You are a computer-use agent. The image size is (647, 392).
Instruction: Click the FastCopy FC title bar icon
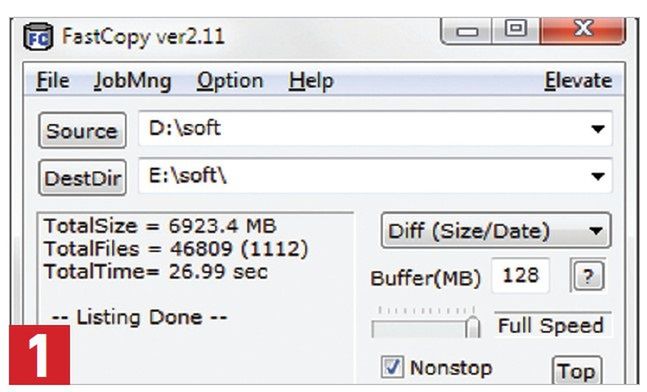click(38, 36)
